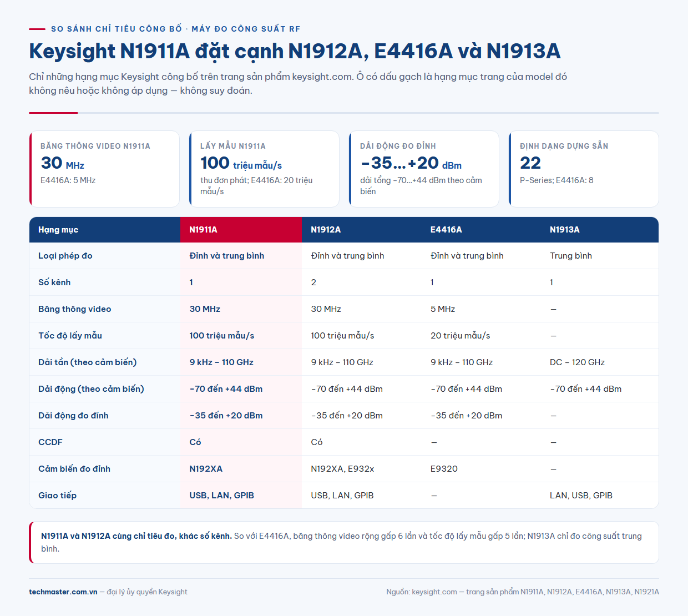Viewport: 688px width, 616px height.
Task: Click the channel count '2' cell
Action: [362, 282]
